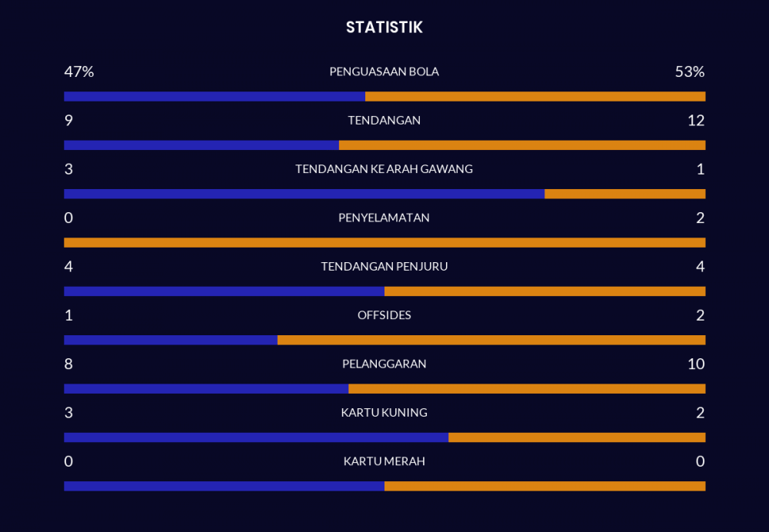Click the value 10 for Pelanggaran
Image resolution: width=769 pixels, height=532 pixels.
click(x=696, y=364)
